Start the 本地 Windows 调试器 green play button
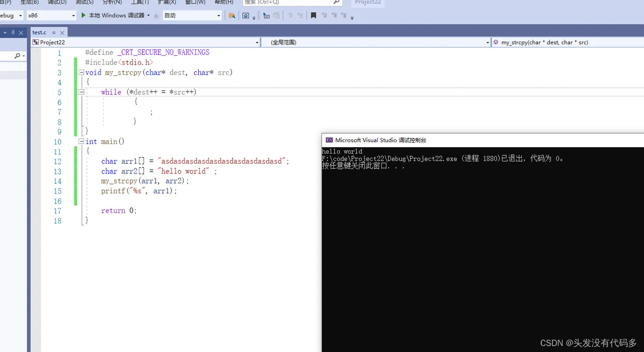The image size is (644, 352). (x=84, y=15)
